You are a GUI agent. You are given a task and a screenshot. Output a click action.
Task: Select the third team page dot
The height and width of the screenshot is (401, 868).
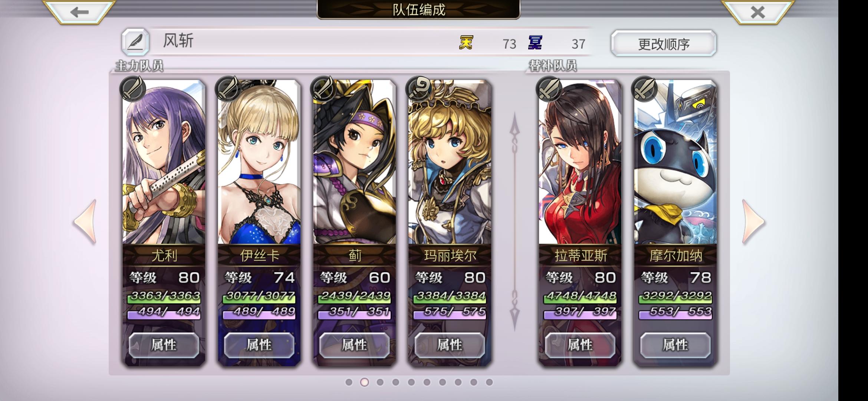pyautogui.click(x=380, y=382)
